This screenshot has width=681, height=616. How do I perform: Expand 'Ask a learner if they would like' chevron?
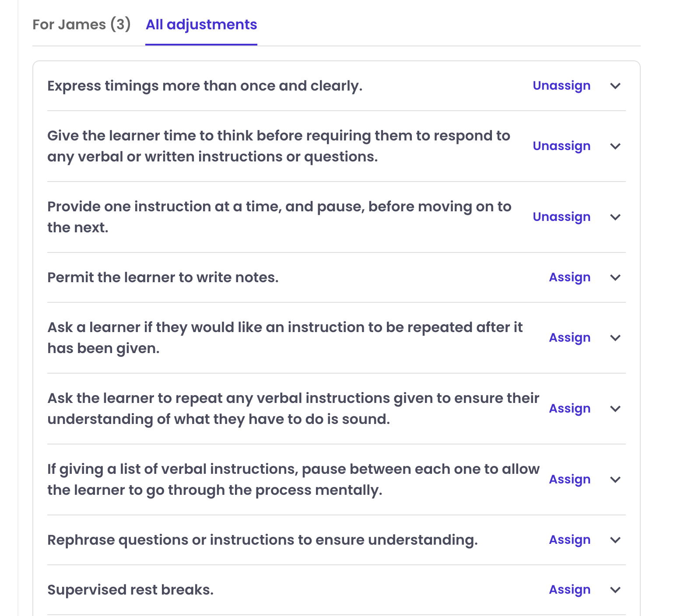coord(615,338)
